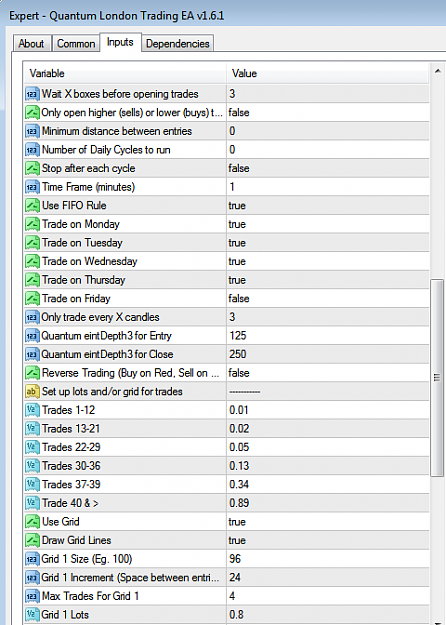Screen dimensions: 446x625
Task: Click icon beside Trades 13-21
Action: click(x=32, y=429)
